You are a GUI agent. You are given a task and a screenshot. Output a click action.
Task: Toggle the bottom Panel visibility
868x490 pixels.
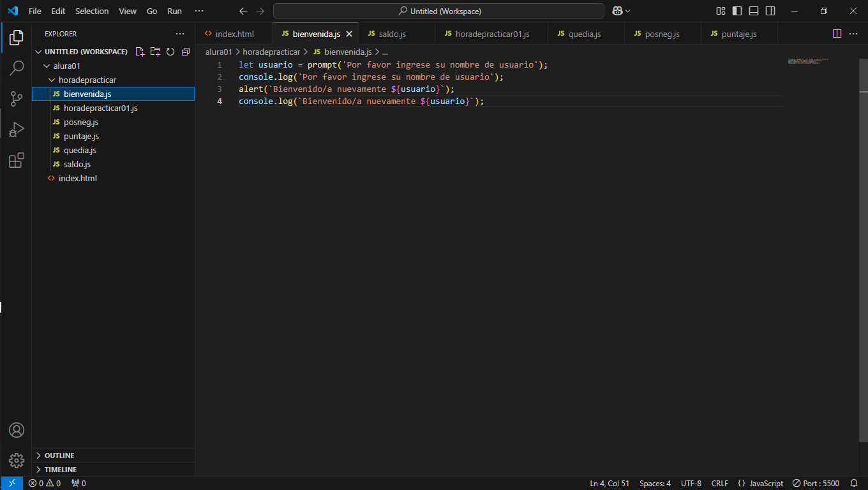pos(754,11)
